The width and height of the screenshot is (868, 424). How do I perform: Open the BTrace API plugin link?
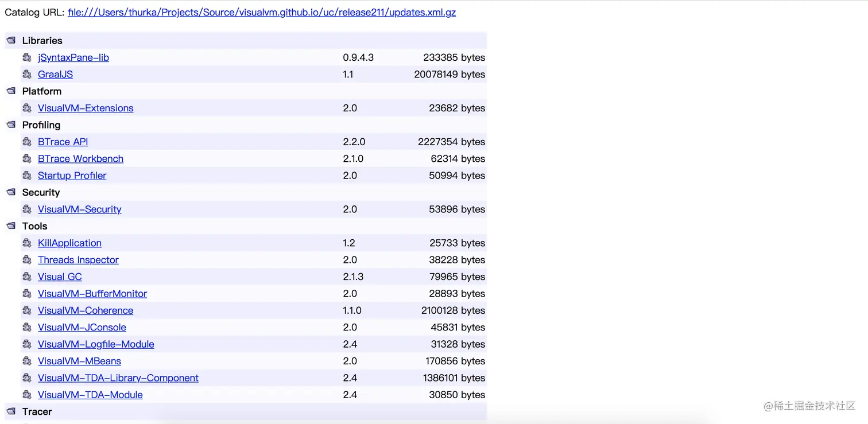pos(63,142)
